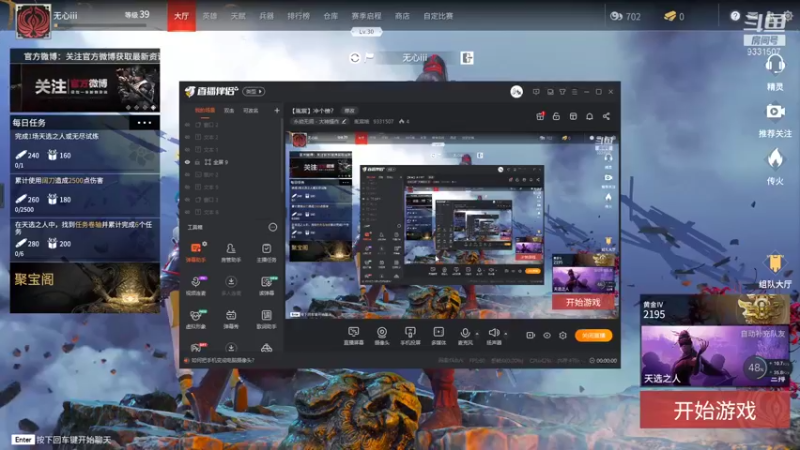
Task: Expand the Lv.30 pull-down tab
Action: click(x=366, y=32)
